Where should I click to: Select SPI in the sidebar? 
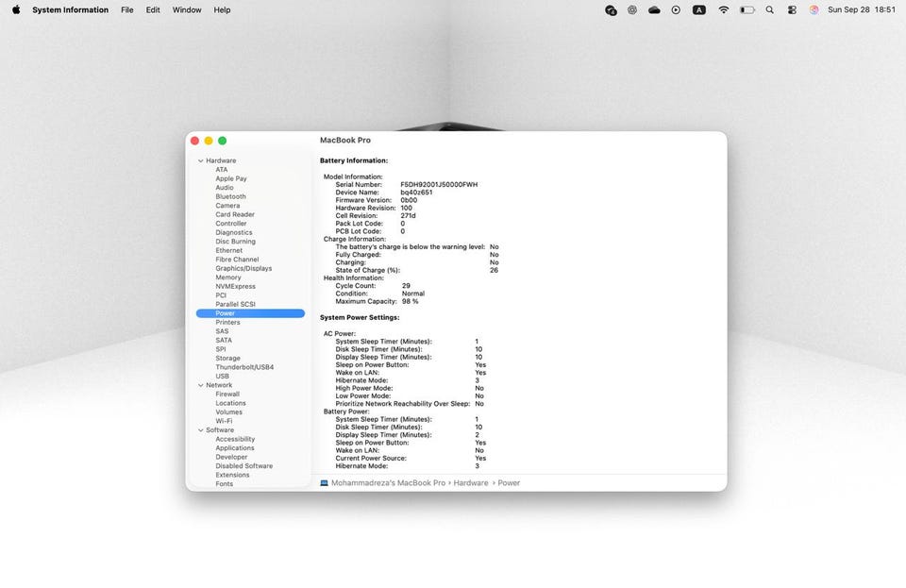pyautogui.click(x=221, y=349)
